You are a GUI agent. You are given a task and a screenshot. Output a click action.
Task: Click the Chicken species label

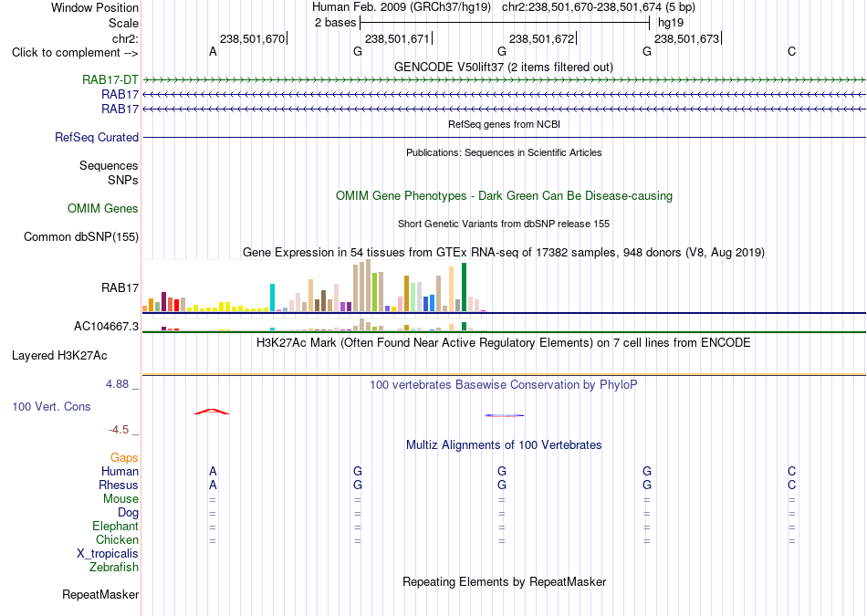pos(117,539)
